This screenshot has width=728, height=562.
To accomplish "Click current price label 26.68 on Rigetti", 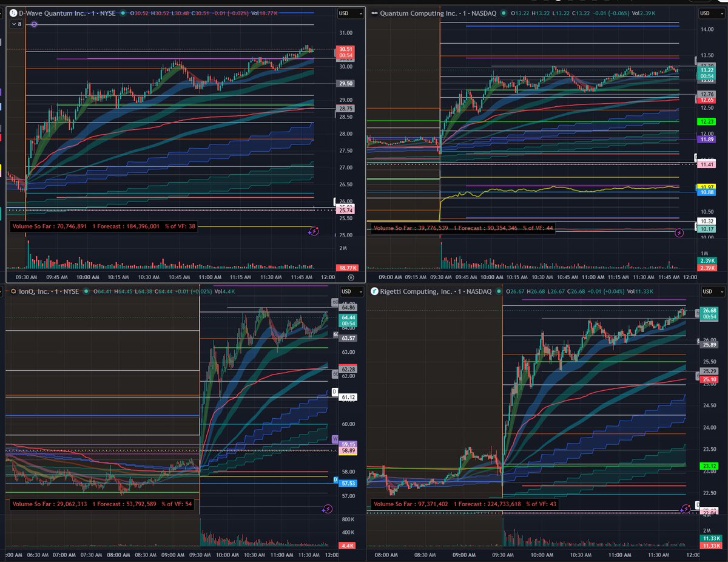I will point(710,314).
